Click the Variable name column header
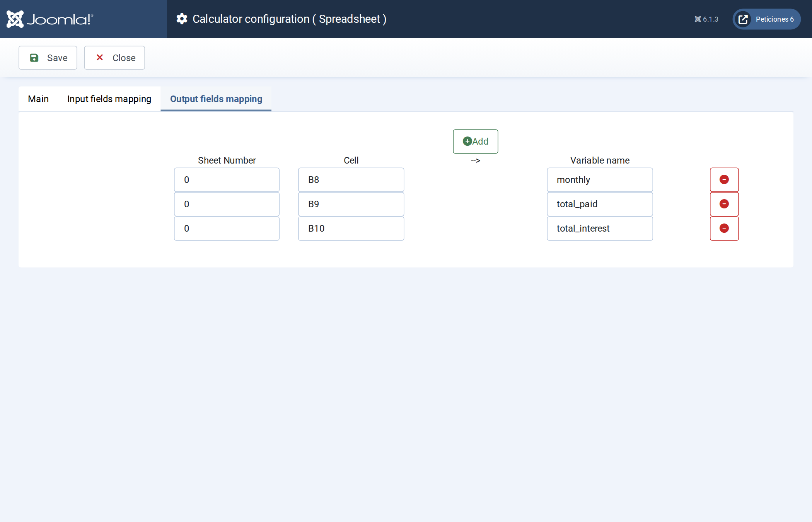Image resolution: width=812 pixels, height=522 pixels. click(600, 160)
